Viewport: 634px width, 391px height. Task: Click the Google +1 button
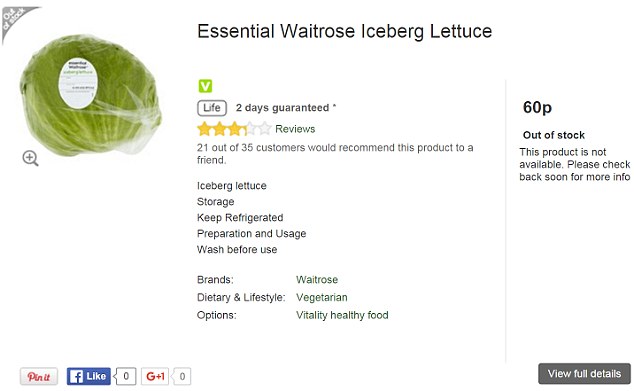pos(155,376)
